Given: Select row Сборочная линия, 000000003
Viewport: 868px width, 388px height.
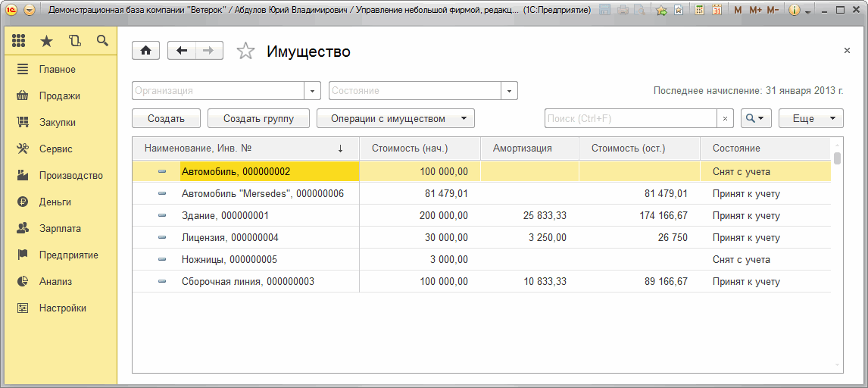Looking at the screenshot, I should [482, 282].
